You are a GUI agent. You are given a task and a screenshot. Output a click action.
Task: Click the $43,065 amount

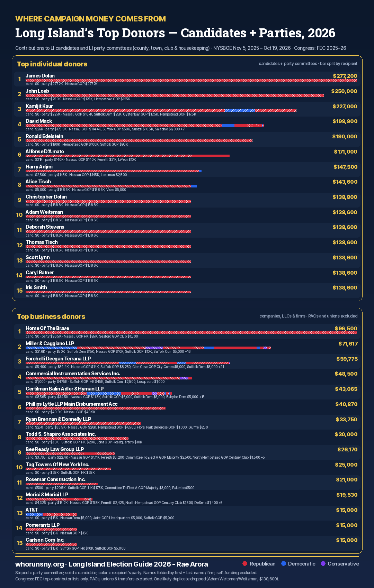tap(346, 389)
